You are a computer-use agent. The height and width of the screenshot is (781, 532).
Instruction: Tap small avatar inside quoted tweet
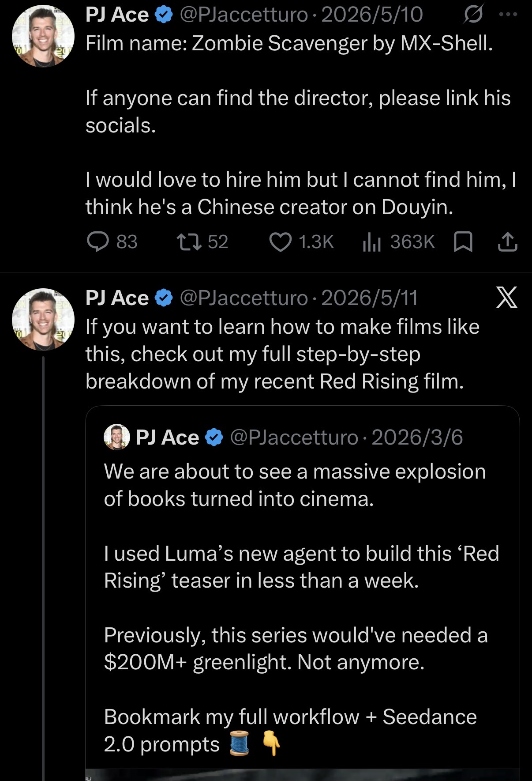117,437
